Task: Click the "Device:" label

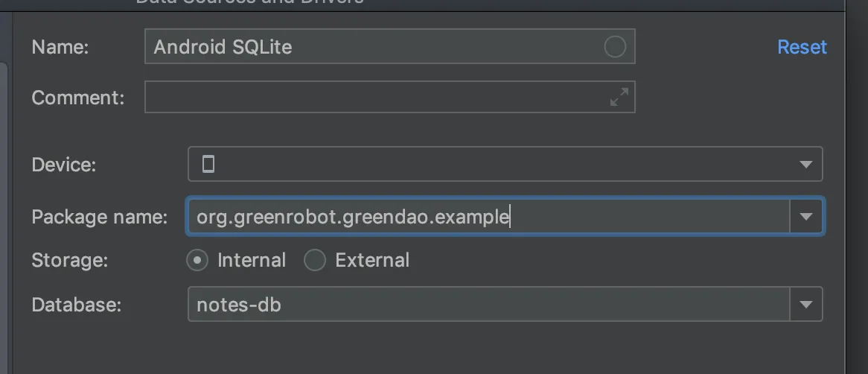Action: click(x=64, y=165)
